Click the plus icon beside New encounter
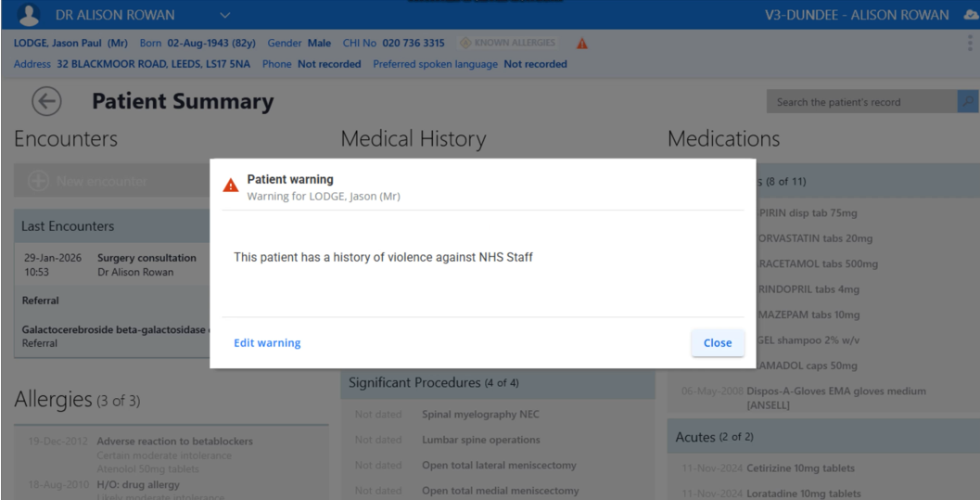 click(x=38, y=181)
